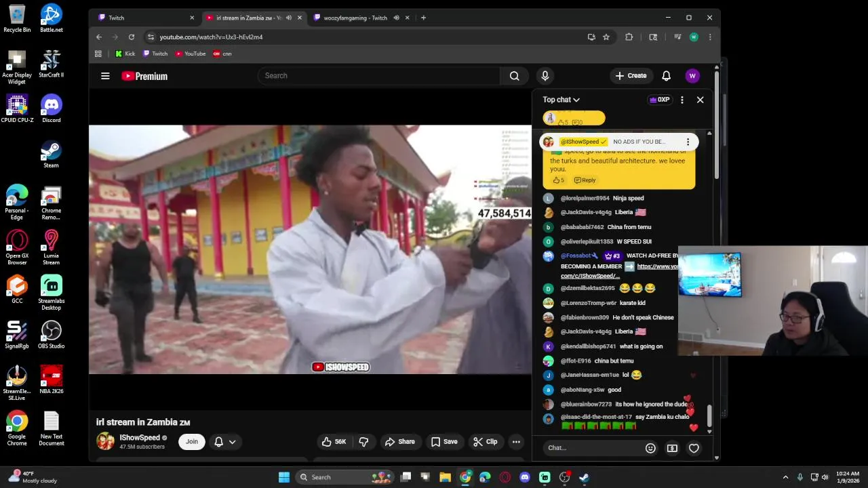Screen dimensions: 868x488
Task: Switch to the first Twitch tab
Action: [146, 18]
